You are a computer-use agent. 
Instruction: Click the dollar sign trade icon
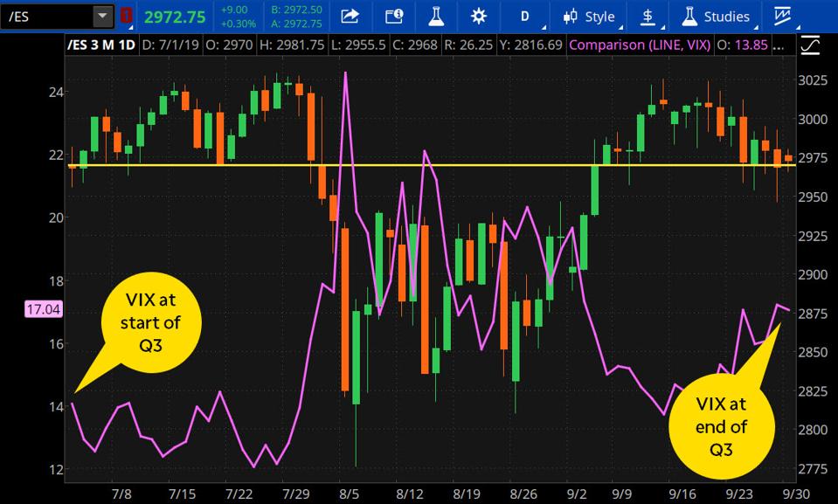pos(648,16)
